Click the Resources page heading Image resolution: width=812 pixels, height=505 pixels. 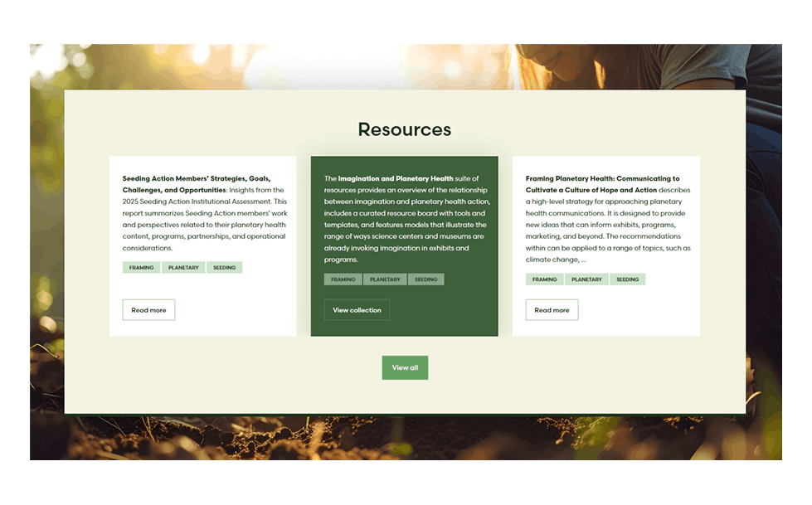[x=405, y=129]
